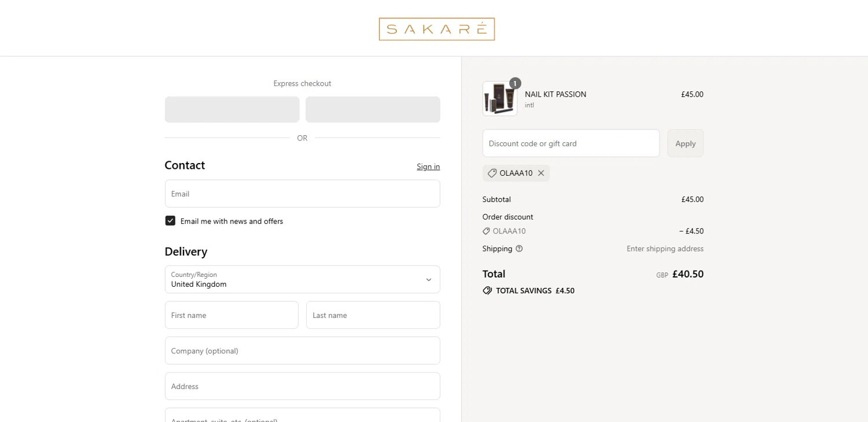
Task: Click the GBP currency label
Action: tap(662, 275)
